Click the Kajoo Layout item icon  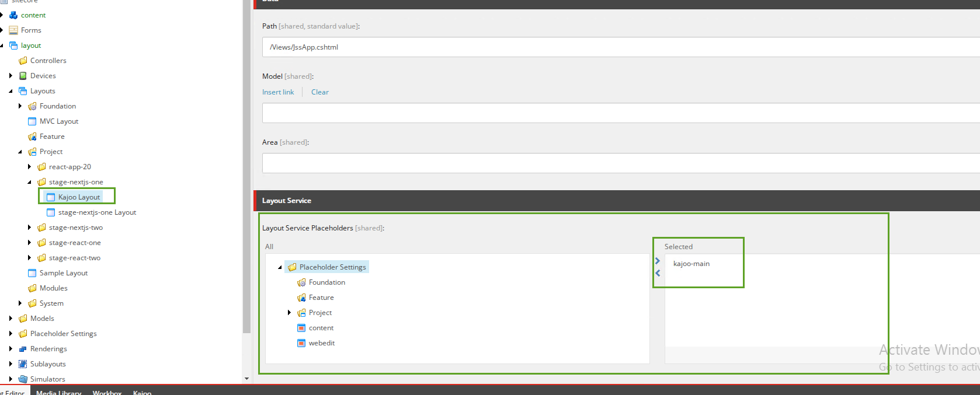point(51,197)
